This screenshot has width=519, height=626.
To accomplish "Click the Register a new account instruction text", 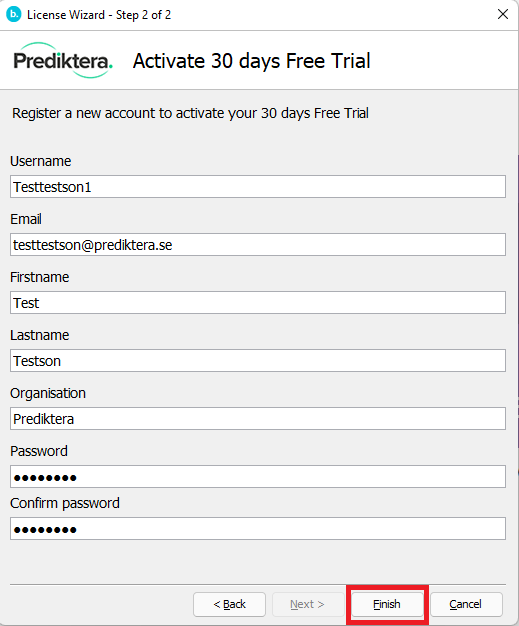I will (x=190, y=113).
